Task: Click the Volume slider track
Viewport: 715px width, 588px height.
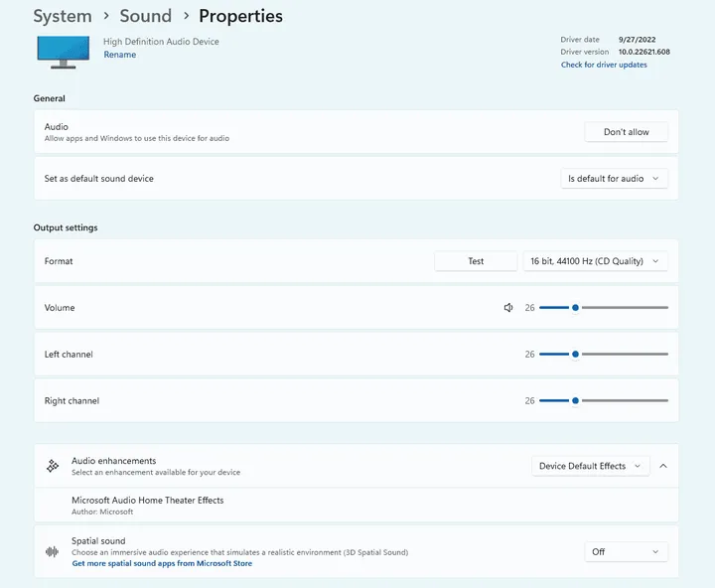Action: coord(626,308)
